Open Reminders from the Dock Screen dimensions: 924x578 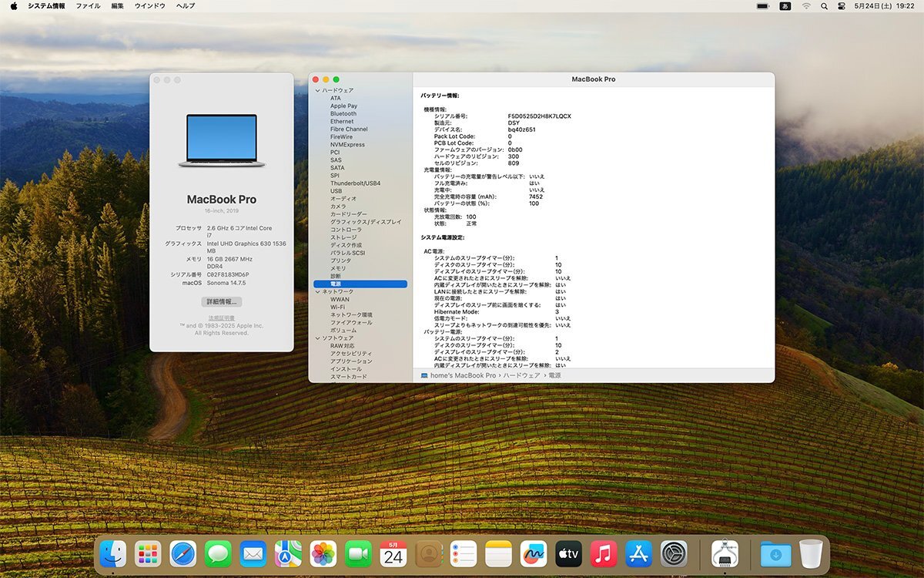(464, 553)
